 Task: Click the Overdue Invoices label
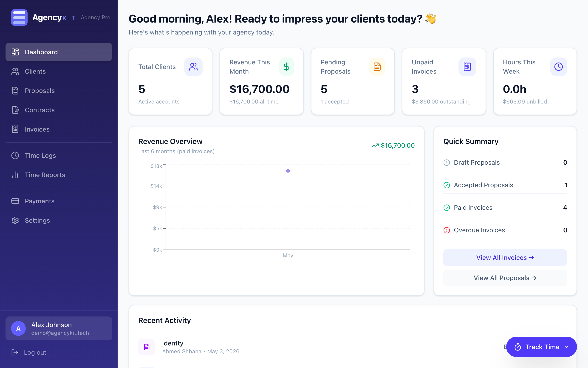point(479,230)
